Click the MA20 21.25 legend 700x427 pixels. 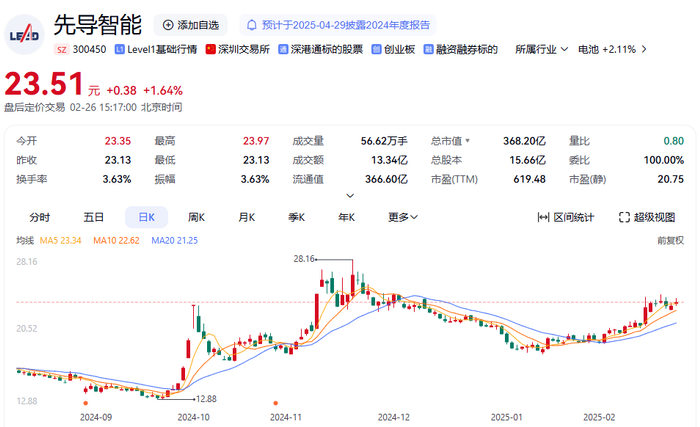tap(175, 241)
